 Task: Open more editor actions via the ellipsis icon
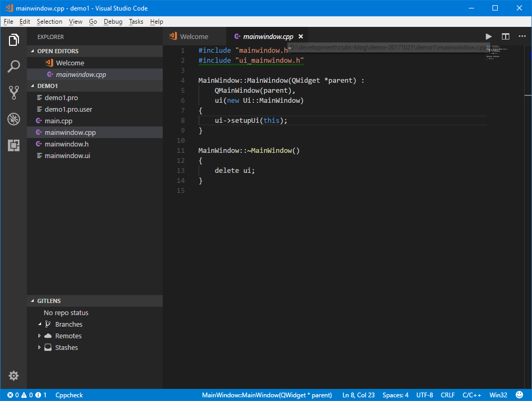(523, 36)
